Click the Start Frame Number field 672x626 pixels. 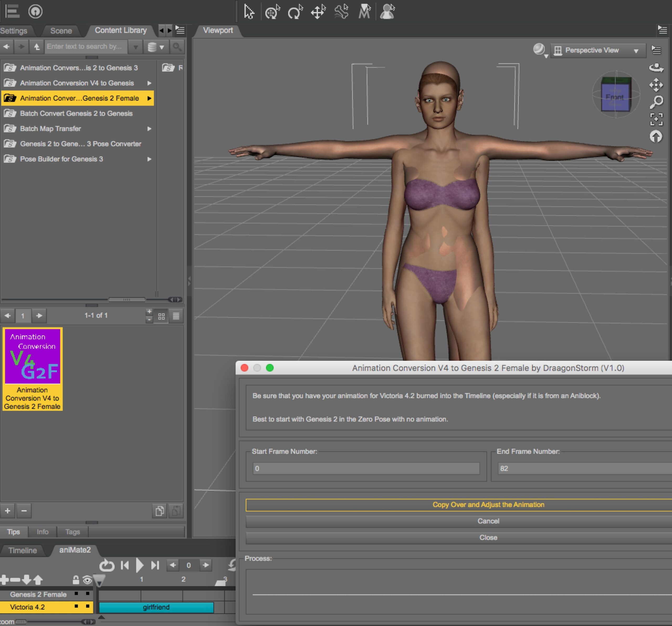[366, 468]
